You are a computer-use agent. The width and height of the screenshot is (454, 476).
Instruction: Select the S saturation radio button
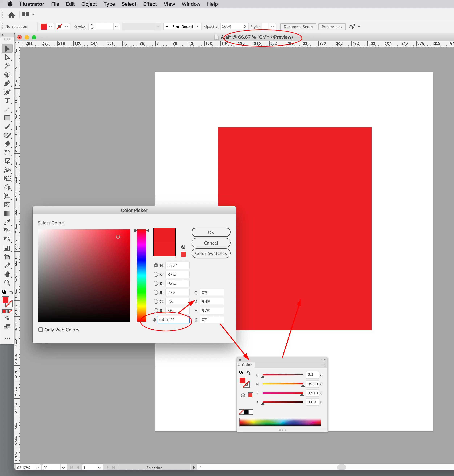[x=156, y=274]
